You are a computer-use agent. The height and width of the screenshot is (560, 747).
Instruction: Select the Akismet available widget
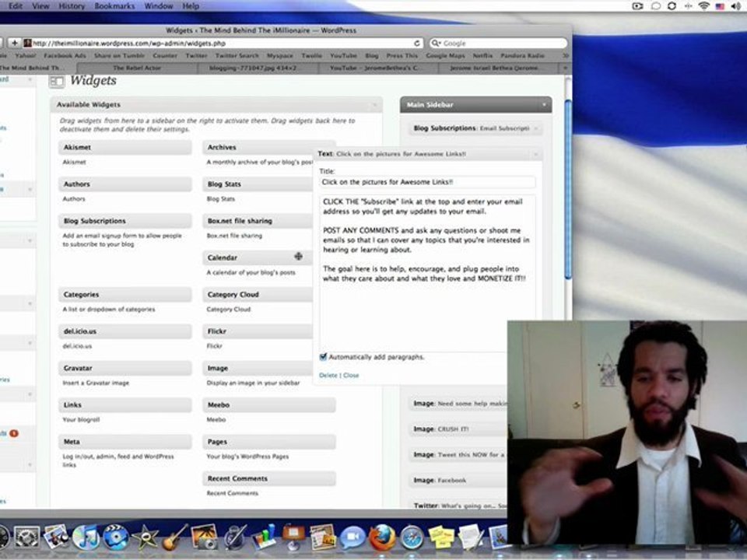[125, 147]
